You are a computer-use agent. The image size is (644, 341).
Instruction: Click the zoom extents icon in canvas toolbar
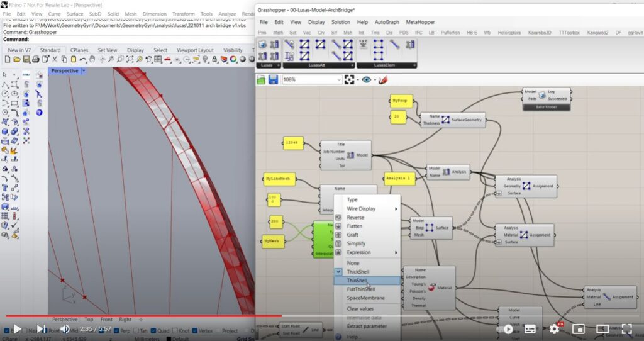[350, 80]
